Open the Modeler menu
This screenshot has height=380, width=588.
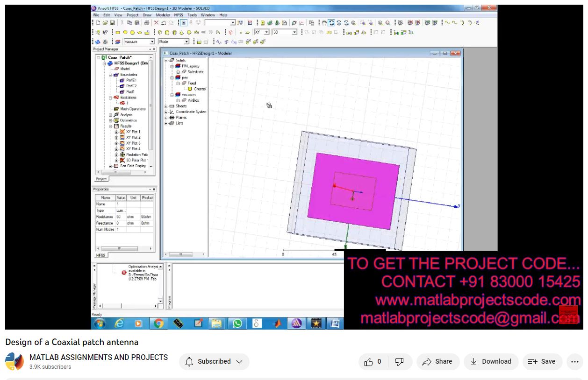point(163,15)
